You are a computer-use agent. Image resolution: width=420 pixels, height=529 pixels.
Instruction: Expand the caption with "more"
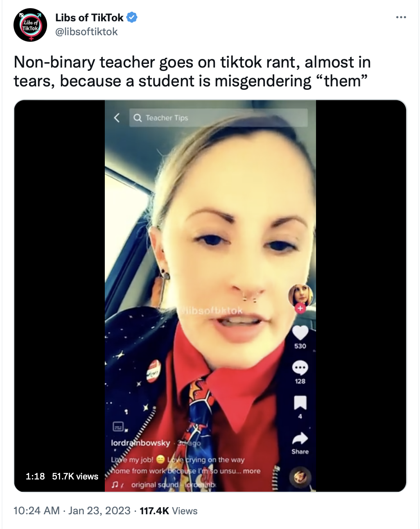(252, 471)
